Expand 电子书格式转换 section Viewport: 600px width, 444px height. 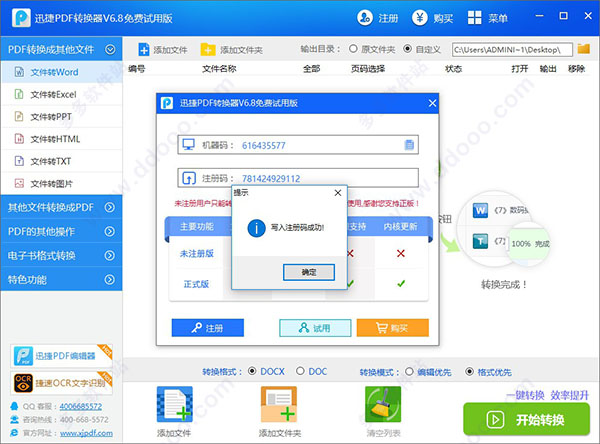click(x=110, y=256)
